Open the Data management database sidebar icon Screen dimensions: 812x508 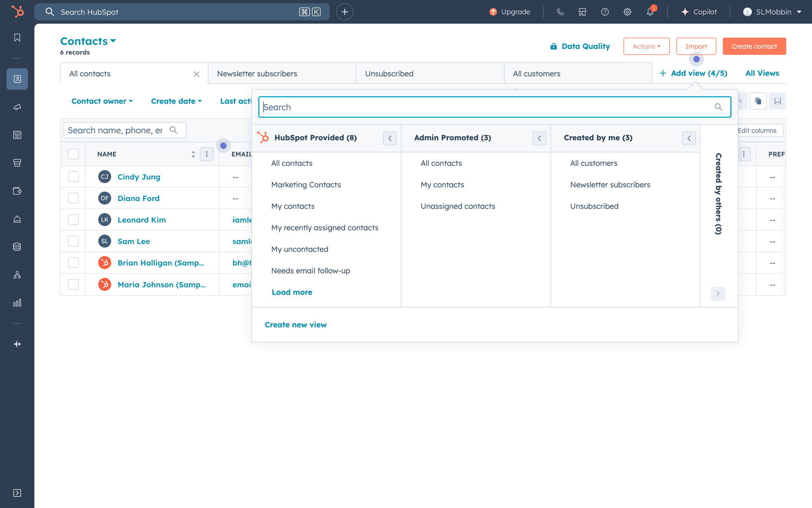click(x=17, y=247)
